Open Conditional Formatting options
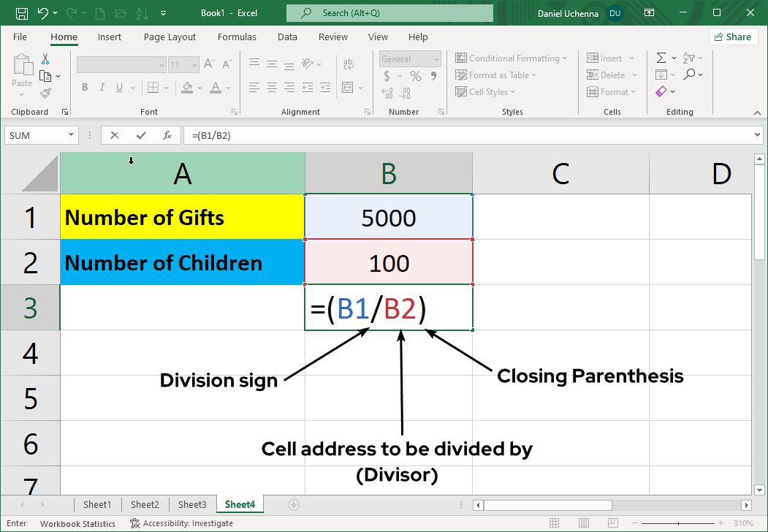This screenshot has height=532, width=768. click(x=512, y=58)
